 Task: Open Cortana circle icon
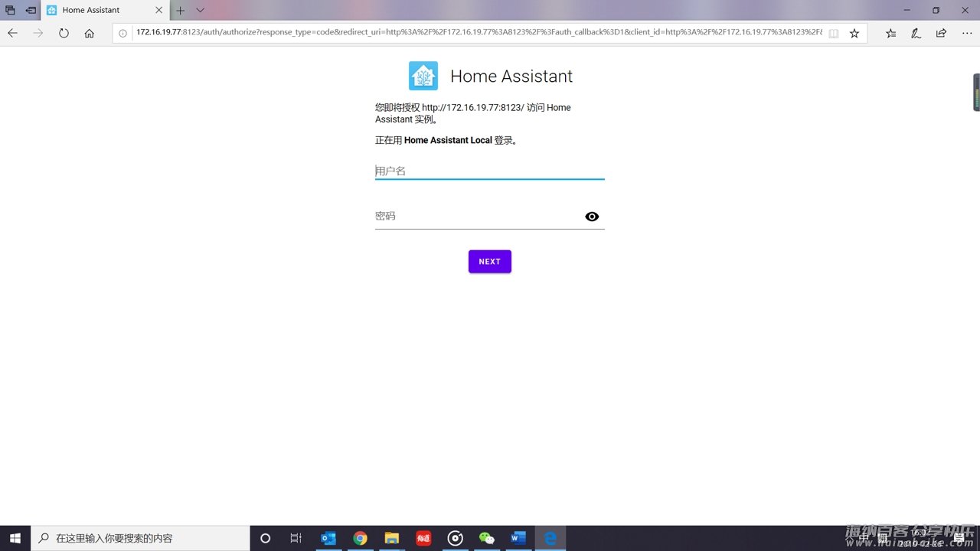[266, 538]
